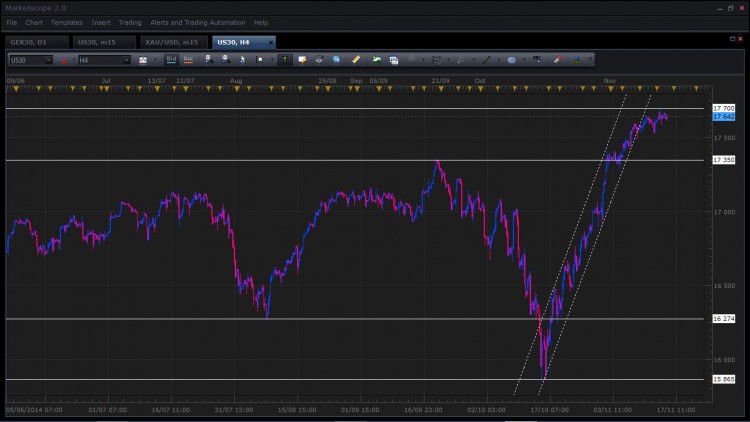Screen dimensions: 750x422
Task: Expand arrow next to scroll-to-end icon
Action: [x=272, y=60]
